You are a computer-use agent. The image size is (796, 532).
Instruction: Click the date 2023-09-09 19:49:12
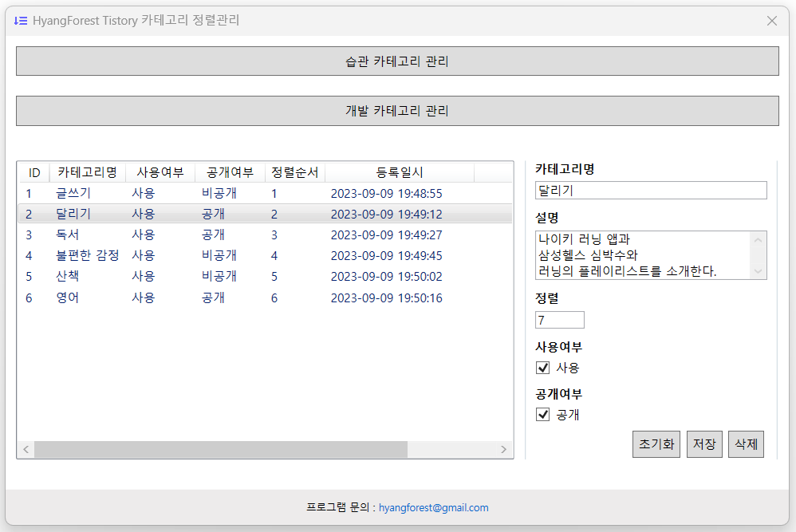386,215
